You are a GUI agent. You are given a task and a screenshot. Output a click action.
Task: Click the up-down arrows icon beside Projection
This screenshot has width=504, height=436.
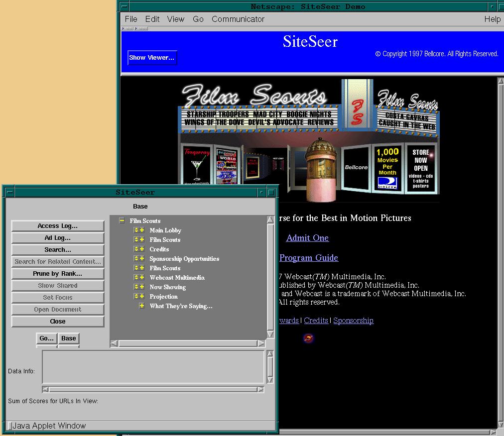tap(136, 296)
